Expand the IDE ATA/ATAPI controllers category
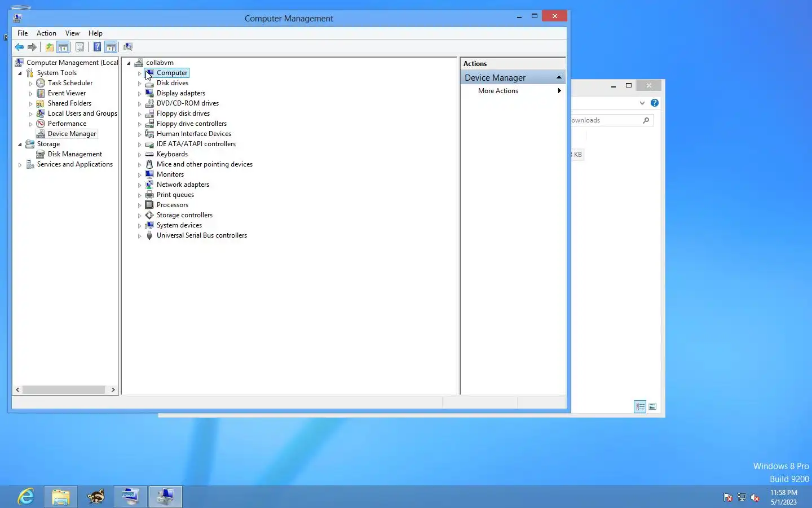The height and width of the screenshot is (508, 812). (140, 144)
